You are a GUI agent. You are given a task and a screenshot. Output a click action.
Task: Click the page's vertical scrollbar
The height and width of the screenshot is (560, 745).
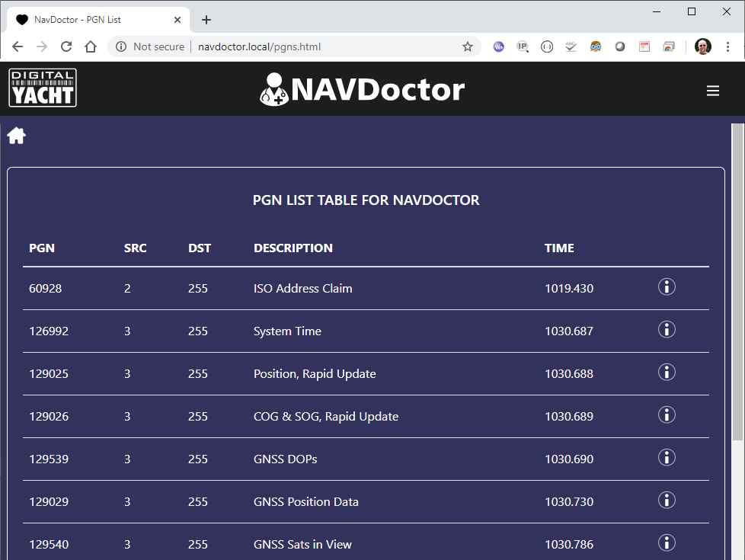pyautogui.click(x=737, y=282)
